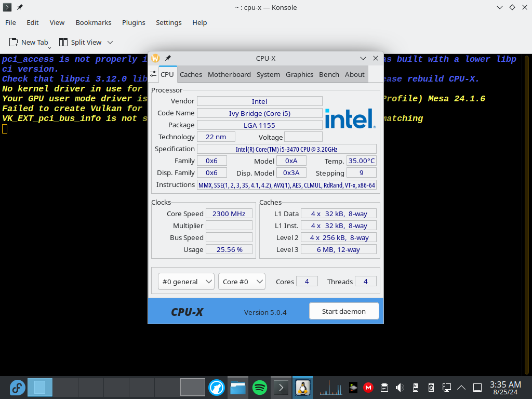This screenshot has width=532, height=399.
Task: Click the Usage value 25.56 %
Action: 229,249
